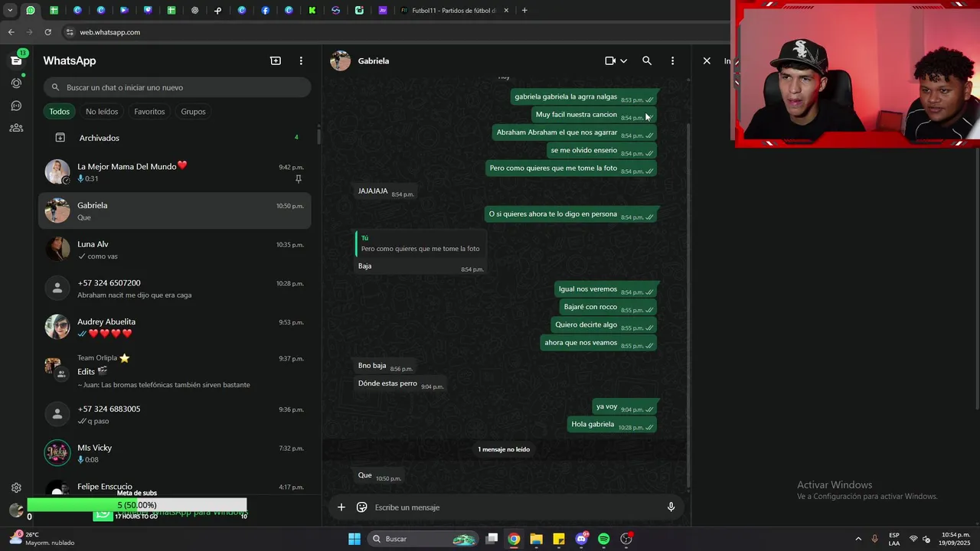The height and width of the screenshot is (551, 980).
Task: Open the emoji and sticker picker
Action: pyautogui.click(x=362, y=507)
